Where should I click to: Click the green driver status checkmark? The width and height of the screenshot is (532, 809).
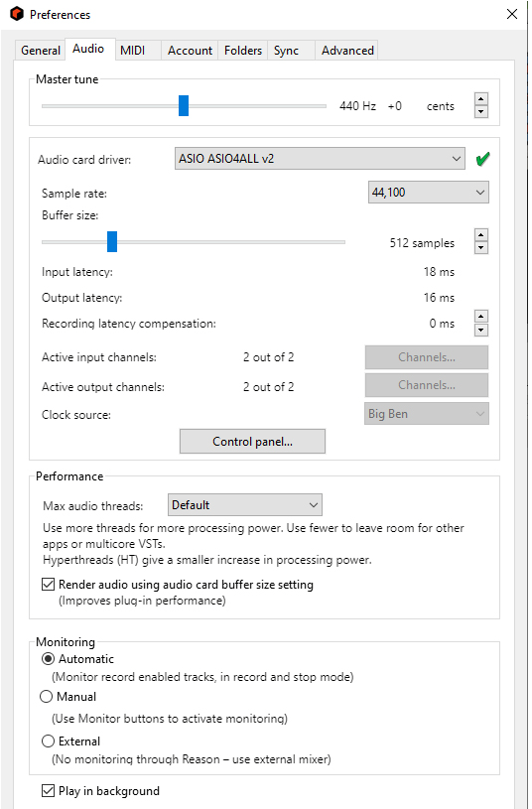pos(483,159)
